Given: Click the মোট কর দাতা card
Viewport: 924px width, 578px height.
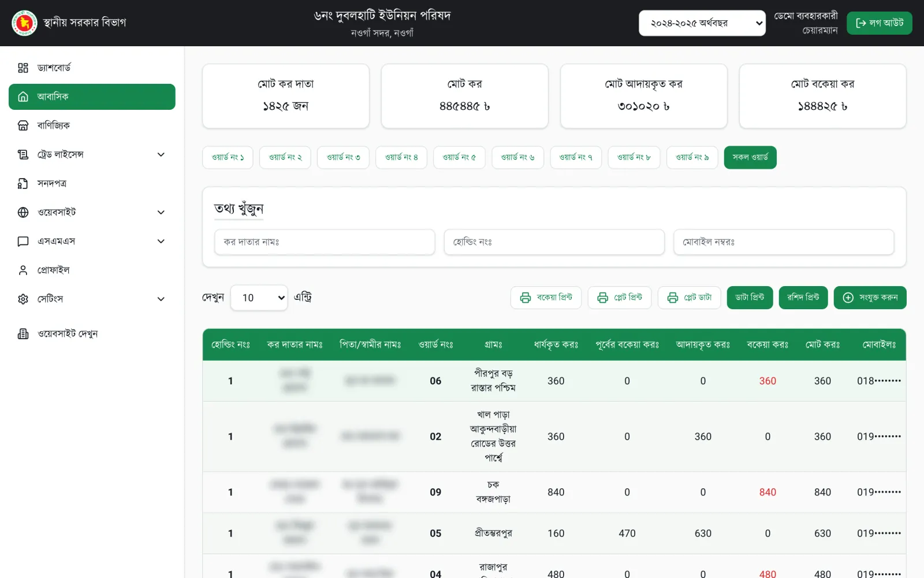Looking at the screenshot, I should point(286,96).
